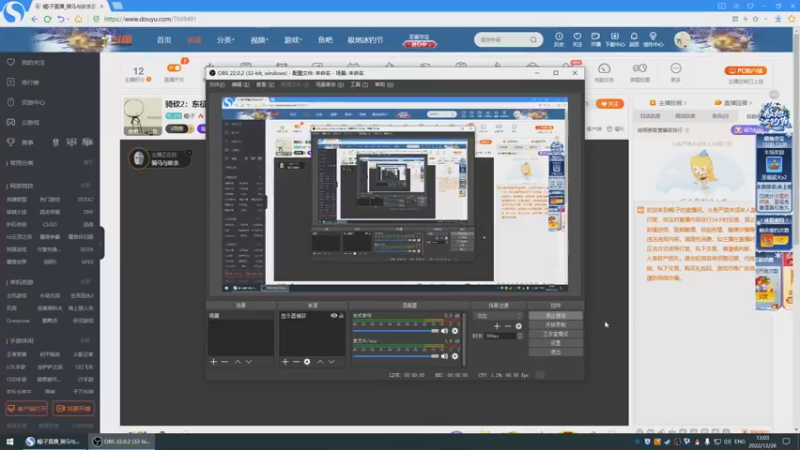Viewport: 800px width, 450px height.
Task: Open follows heart icon in Douyu header
Action: click(577, 39)
